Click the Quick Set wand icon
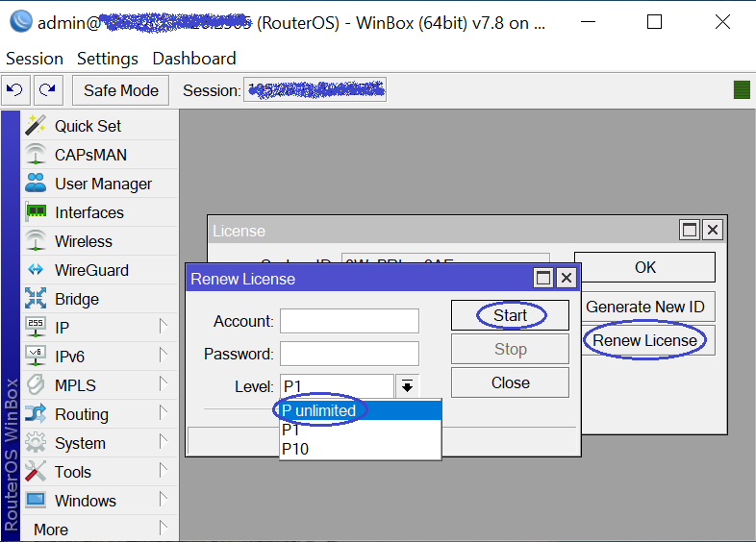 click(x=36, y=125)
